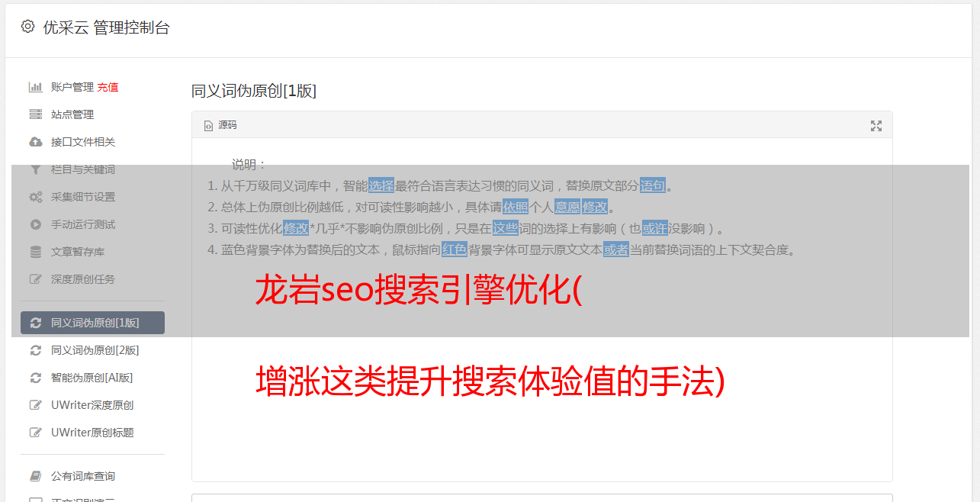Open UWriter深度原创 menu entry
980x502 pixels.
click(92, 405)
